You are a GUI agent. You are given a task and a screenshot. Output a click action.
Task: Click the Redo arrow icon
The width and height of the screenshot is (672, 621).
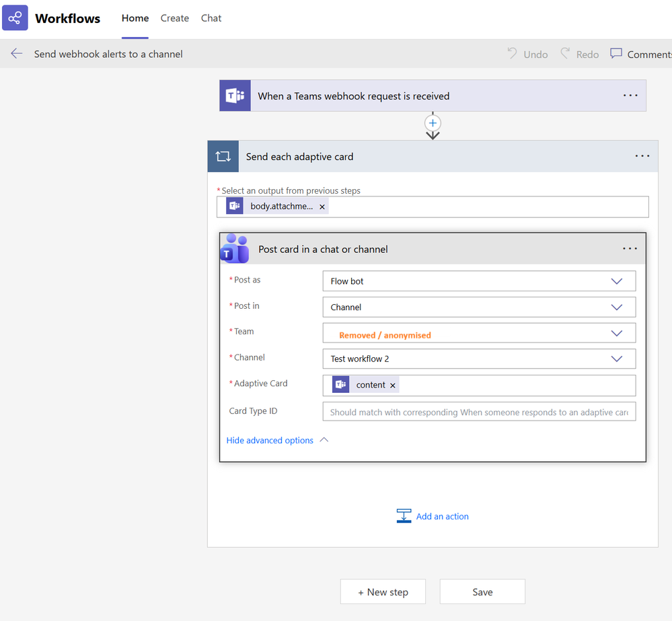click(x=565, y=53)
